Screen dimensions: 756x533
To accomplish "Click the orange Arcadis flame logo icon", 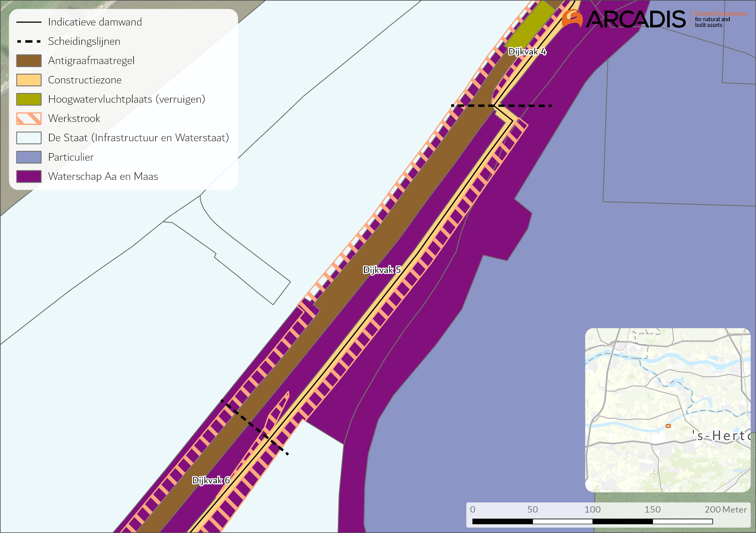I will [x=572, y=19].
